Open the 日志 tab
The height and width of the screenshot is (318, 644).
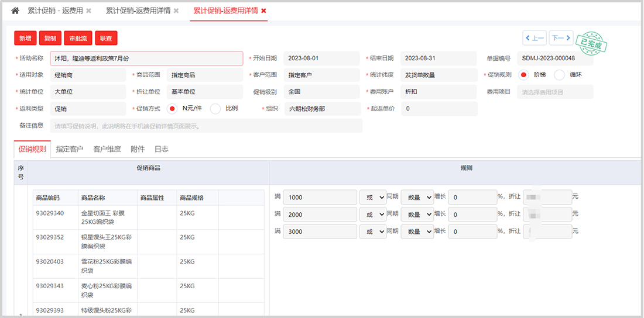point(161,149)
